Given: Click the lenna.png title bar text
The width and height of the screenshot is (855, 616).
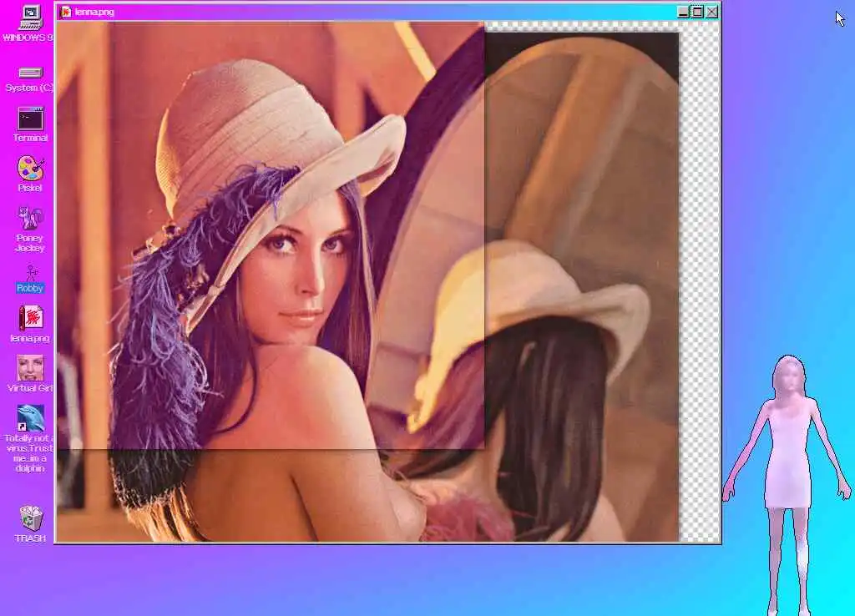Looking at the screenshot, I should click(x=94, y=12).
